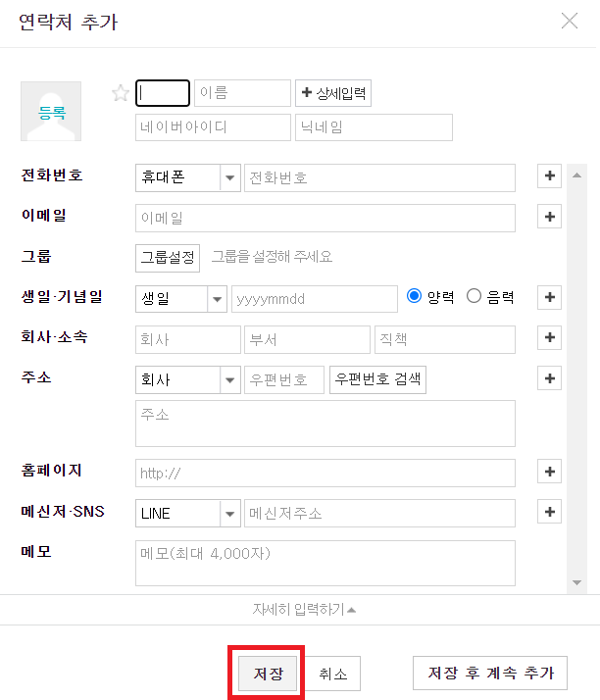The image size is (600, 700).
Task: Click the http:// homepage field
Action: pyautogui.click(x=325, y=473)
